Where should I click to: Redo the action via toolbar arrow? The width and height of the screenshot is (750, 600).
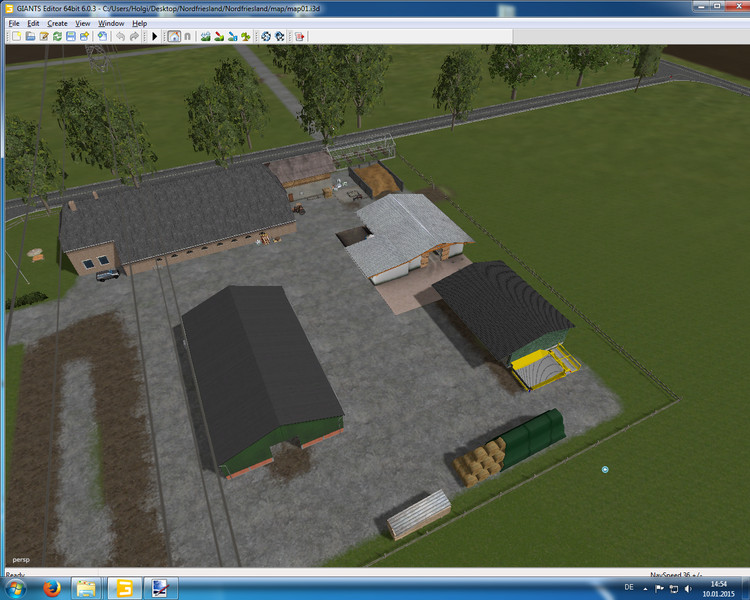tap(135, 36)
